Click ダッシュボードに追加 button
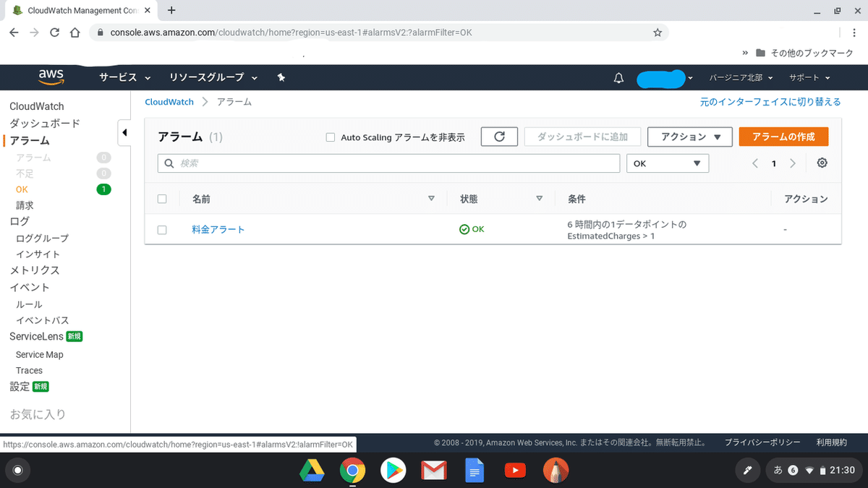The width and height of the screenshot is (868, 488). click(582, 137)
